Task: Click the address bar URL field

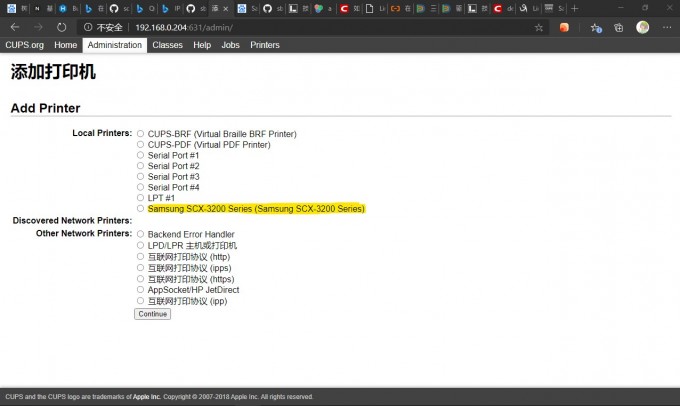Action: tap(300, 27)
